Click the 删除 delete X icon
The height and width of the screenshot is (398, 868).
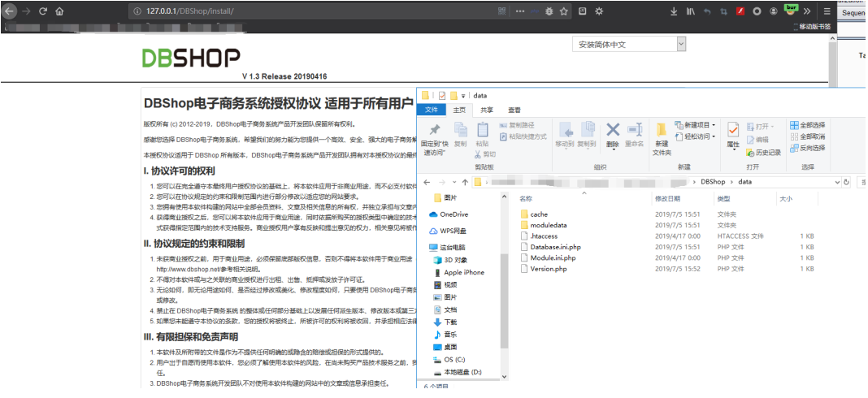coord(612,129)
